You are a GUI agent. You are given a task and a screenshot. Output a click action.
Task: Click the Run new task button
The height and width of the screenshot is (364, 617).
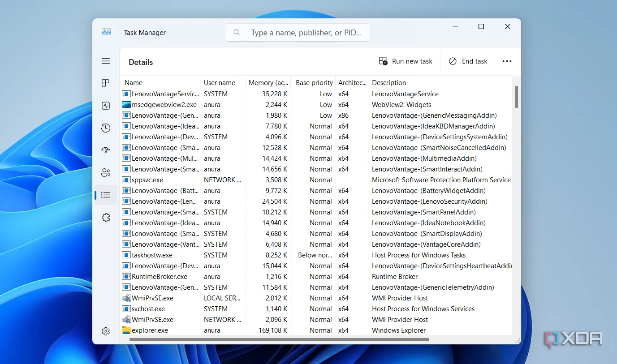406,61
